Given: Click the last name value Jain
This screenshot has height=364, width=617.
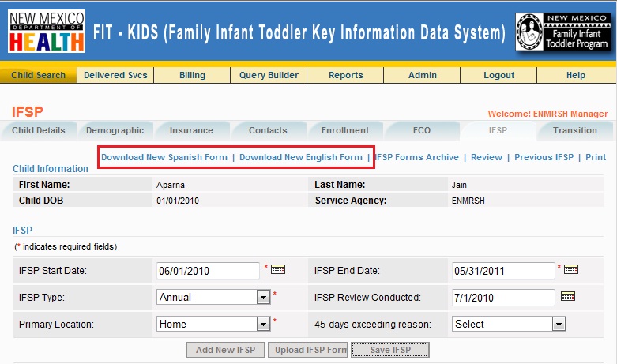Looking at the screenshot, I should (x=459, y=185).
